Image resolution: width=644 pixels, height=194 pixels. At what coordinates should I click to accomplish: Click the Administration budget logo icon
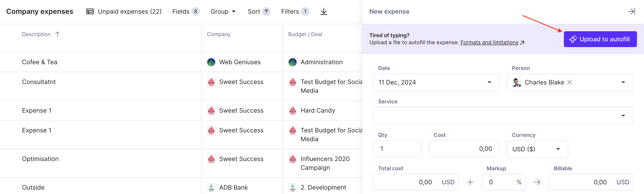(x=293, y=62)
